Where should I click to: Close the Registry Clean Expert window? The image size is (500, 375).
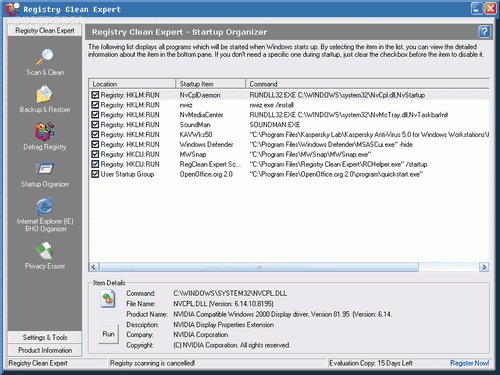(x=490, y=8)
